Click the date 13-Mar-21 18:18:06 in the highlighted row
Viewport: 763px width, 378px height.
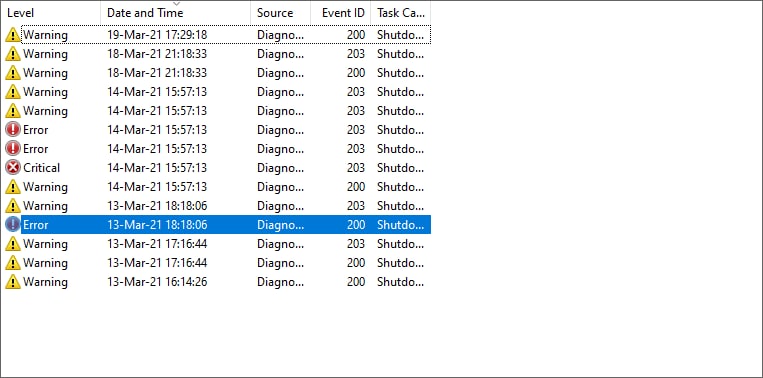157,225
